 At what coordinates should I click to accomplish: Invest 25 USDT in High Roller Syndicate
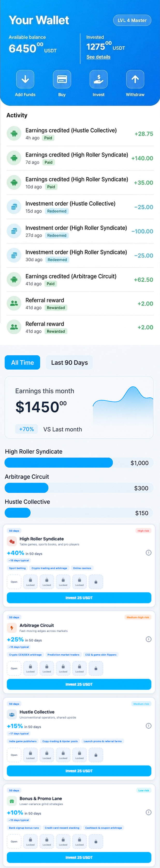(79, 598)
